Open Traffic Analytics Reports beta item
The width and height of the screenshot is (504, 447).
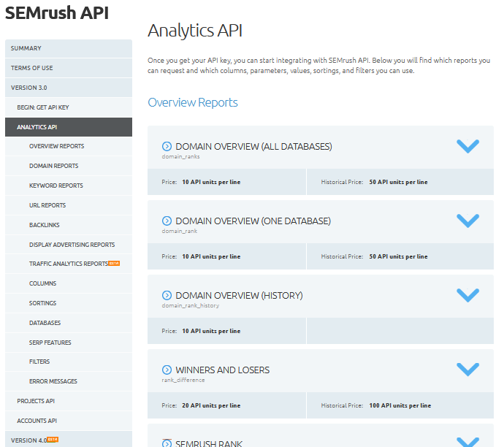pyautogui.click(x=69, y=264)
